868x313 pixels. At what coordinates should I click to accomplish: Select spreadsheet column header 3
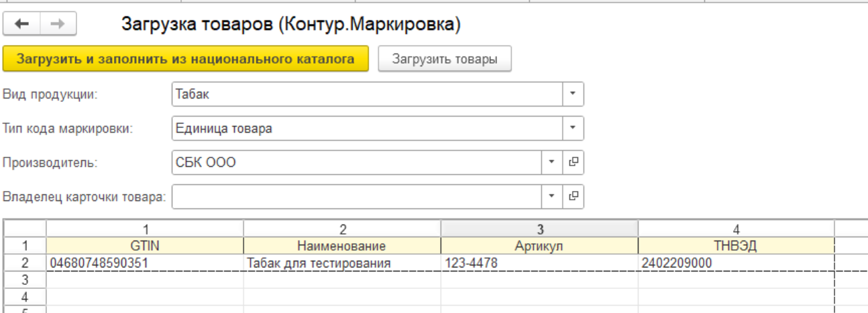coord(539,229)
